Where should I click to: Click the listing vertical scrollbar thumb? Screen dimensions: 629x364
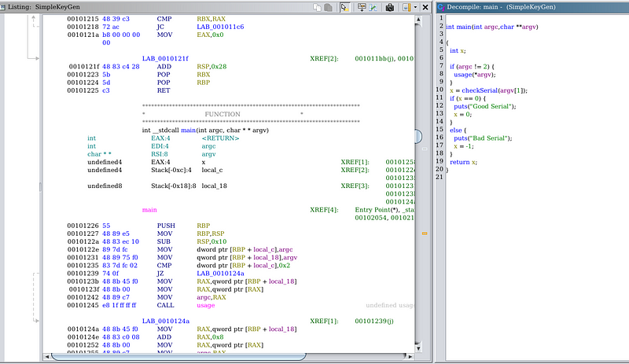[x=418, y=137]
